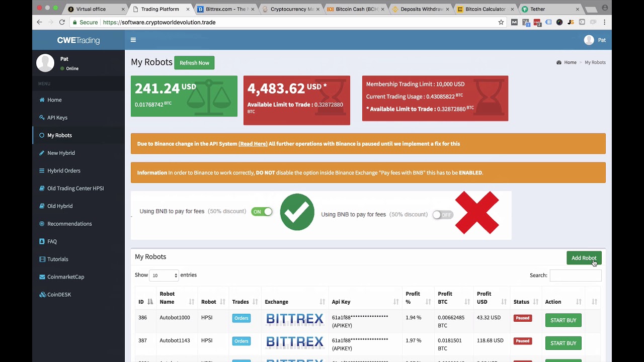The width and height of the screenshot is (644, 362).
Task: Click the icon beside FAQ
Action: coord(42,241)
